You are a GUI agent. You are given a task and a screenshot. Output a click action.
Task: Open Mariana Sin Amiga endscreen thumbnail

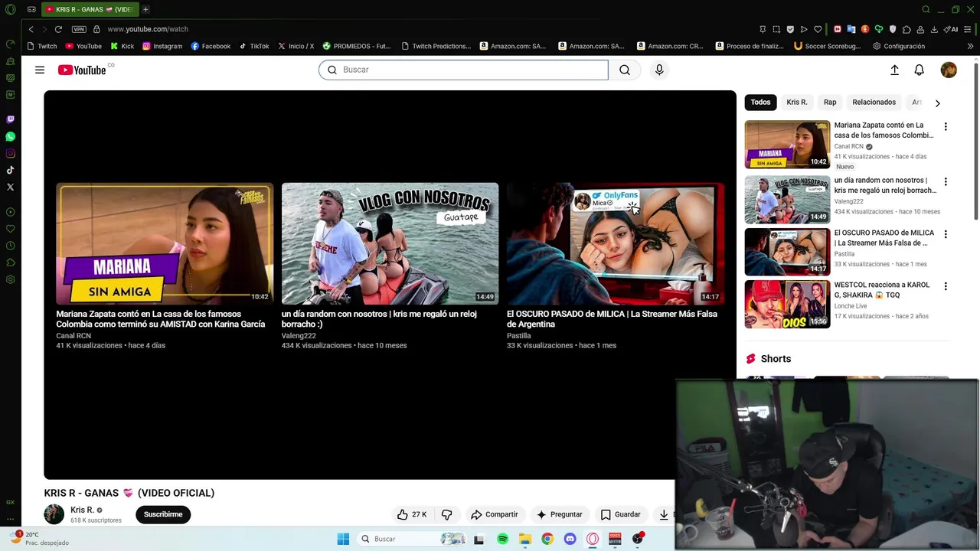coord(165,243)
